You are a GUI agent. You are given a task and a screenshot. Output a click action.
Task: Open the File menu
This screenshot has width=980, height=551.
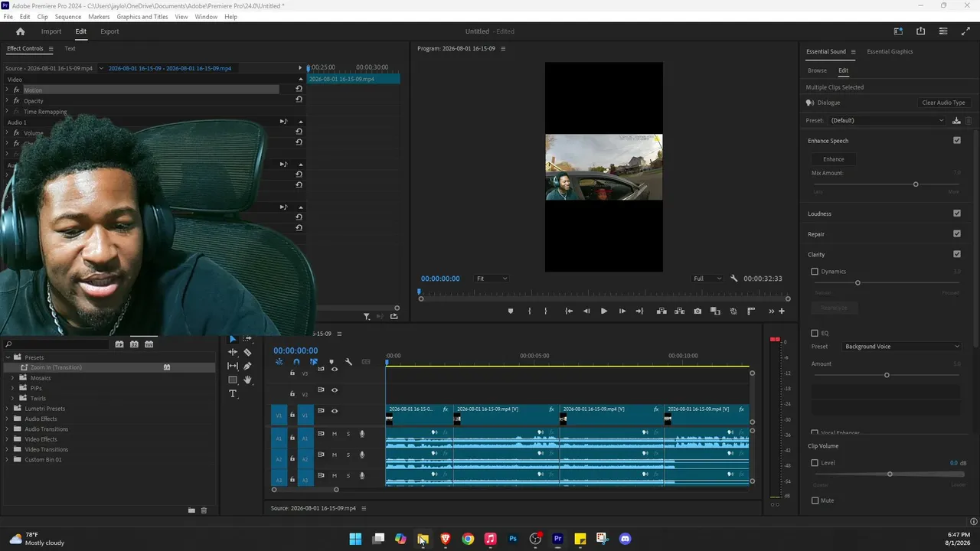pos(8,17)
